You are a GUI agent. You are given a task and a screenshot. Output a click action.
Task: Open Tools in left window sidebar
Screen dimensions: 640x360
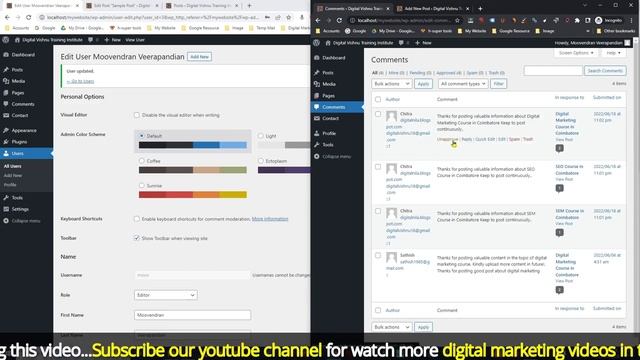coord(17,198)
